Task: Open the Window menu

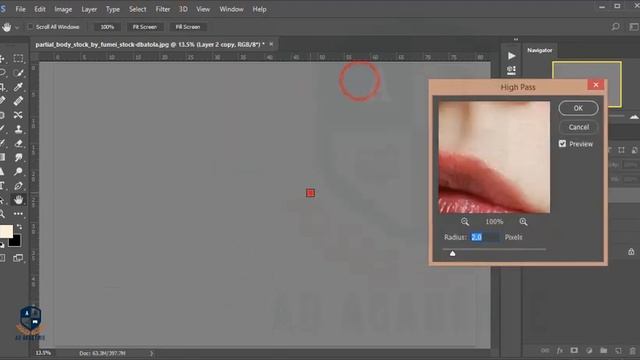Action: [x=231, y=9]
